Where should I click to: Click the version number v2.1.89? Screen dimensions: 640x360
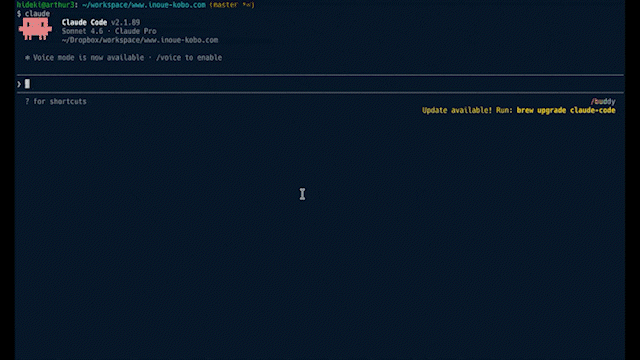pyautogui.click(x=125, y=22)
